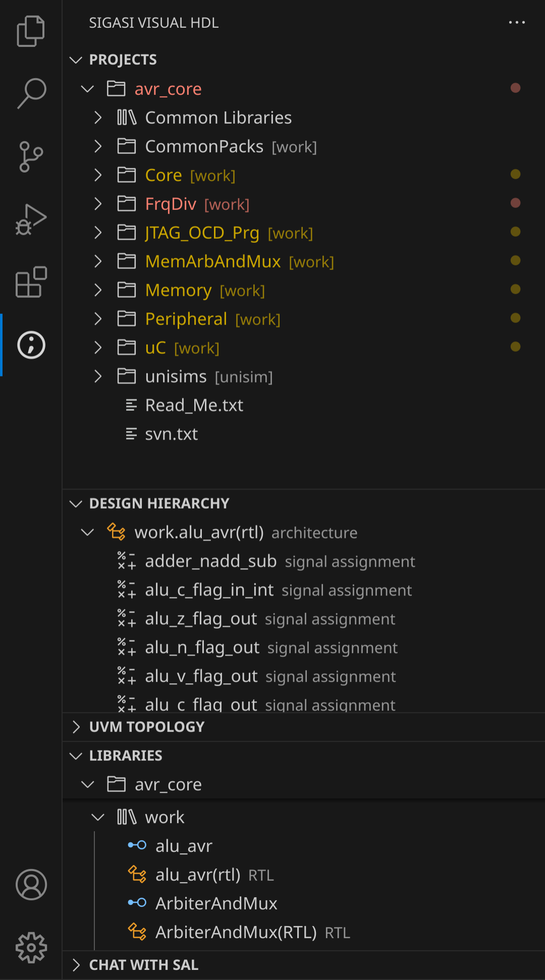Open the Extensions icon
This screenshot has height=980, width=545.
[31, 282]
